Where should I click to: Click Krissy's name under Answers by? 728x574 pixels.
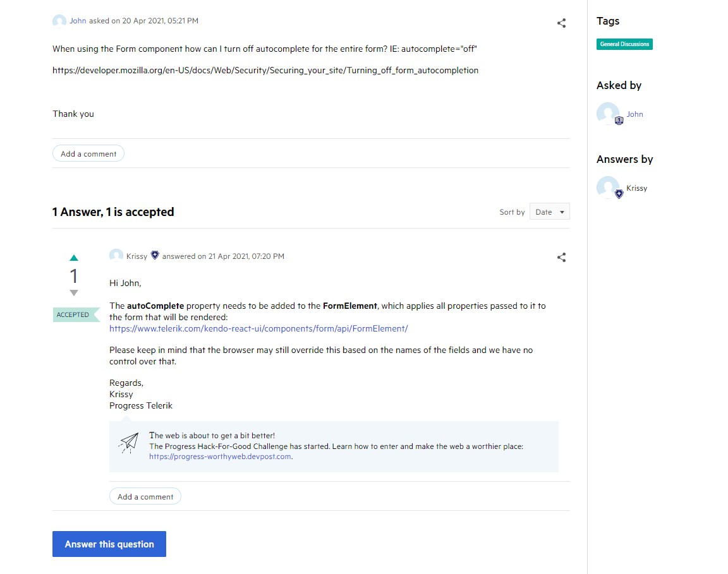636,188
